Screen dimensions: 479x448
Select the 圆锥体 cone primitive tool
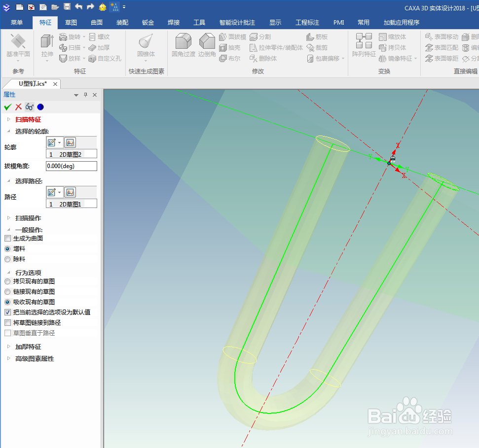(146, 47)
